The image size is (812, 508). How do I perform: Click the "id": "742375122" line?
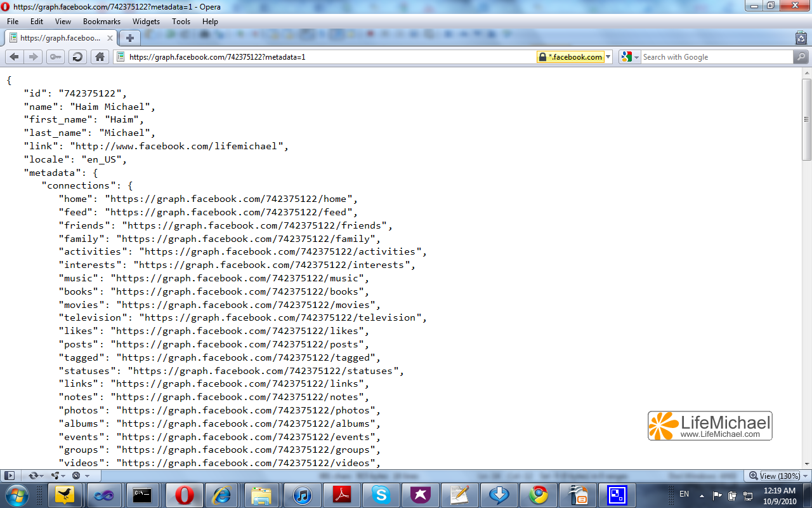tap(75, 93)
